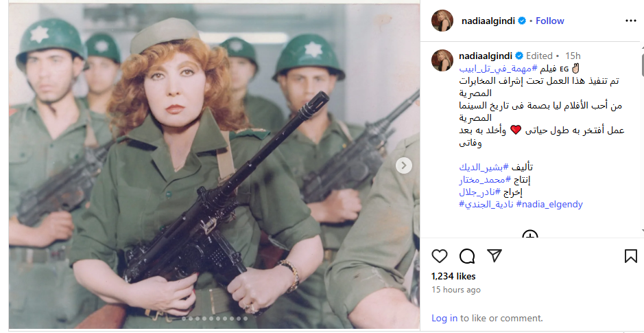Open comments via speech bubble icon
This screenshot has height=333, width=644.
click(x=467, y=257)
